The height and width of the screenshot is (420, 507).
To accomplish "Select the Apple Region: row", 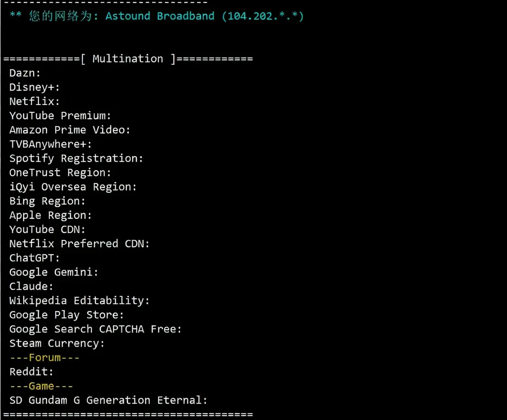I will 51,215.
